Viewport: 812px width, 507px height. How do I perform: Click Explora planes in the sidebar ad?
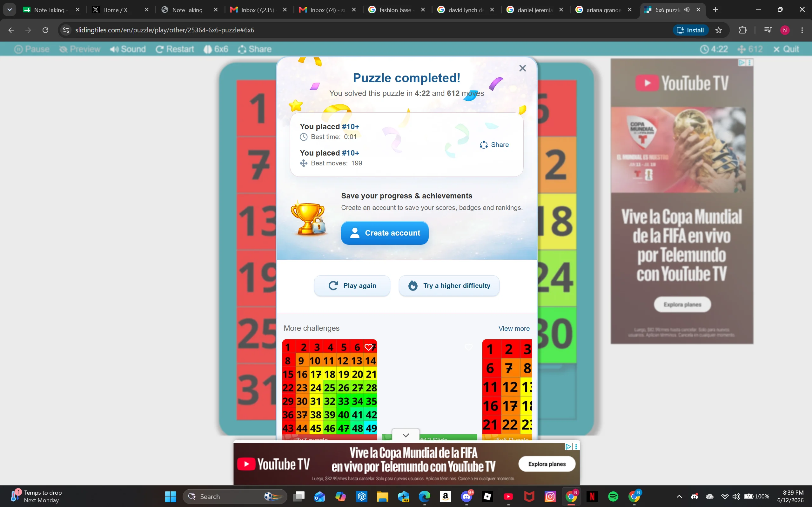[x=682, y=304]
